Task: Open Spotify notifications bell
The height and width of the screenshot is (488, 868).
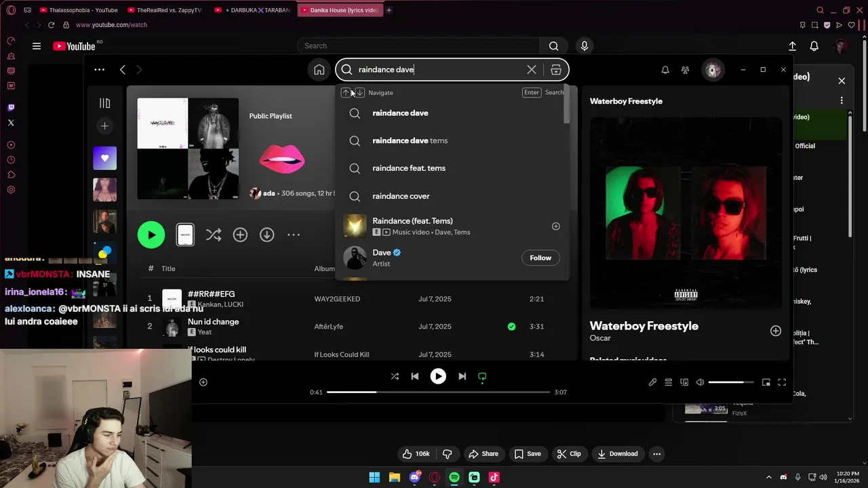Action: coord(665,70)
